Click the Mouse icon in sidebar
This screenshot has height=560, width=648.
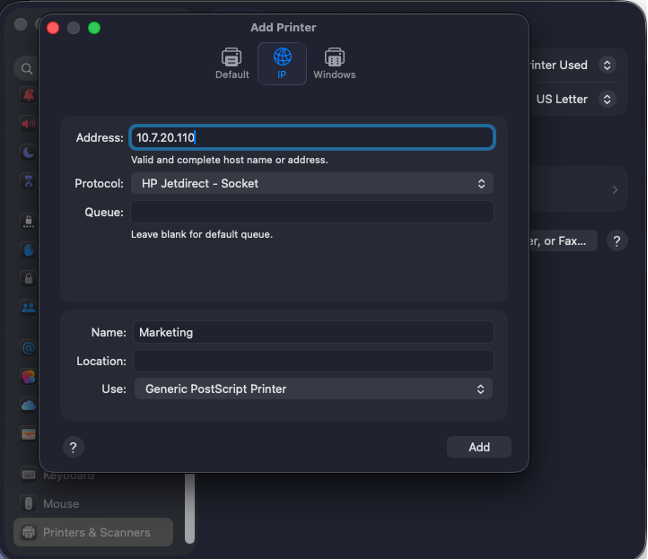[28, 504]
